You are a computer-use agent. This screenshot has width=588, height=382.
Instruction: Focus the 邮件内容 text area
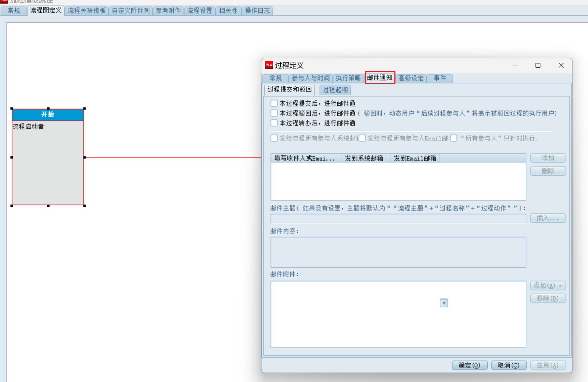coord(398,252)
